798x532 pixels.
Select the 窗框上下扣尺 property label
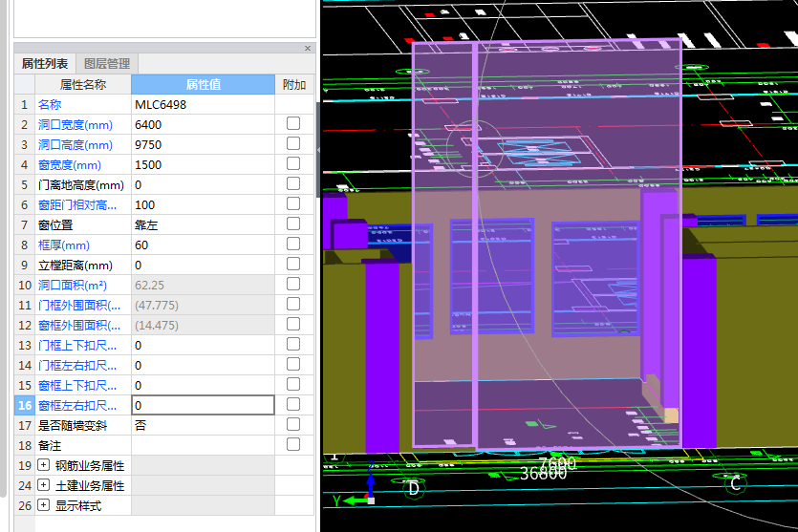click(77, 386)
